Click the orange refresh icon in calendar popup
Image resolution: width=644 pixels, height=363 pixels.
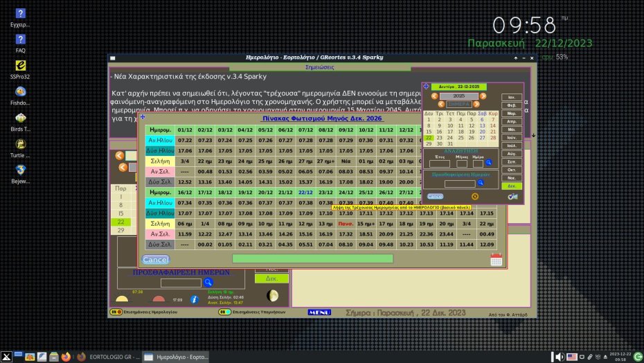[x=475, y=197]
